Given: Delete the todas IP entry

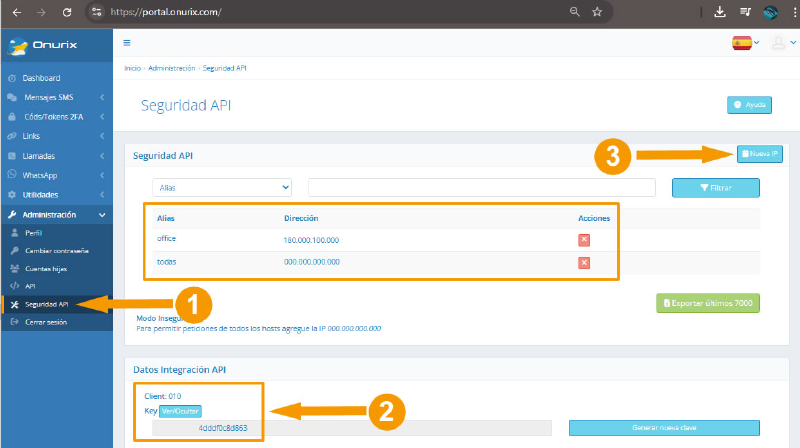Looking at the screenshot, I should (x=584, y=263).
